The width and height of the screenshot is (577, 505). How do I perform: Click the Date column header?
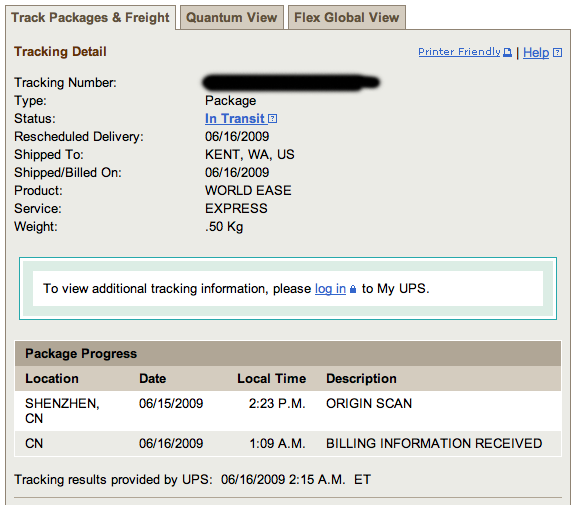point(152,378)
